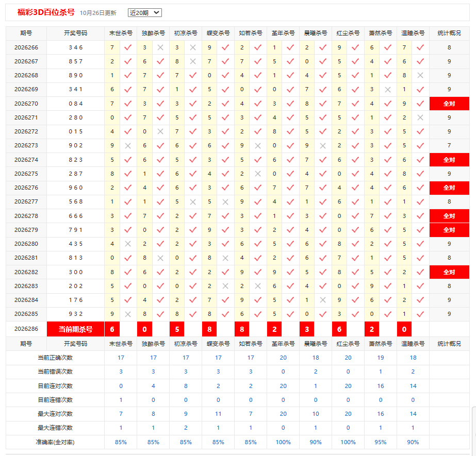
Task: Click draw result 0 8 4
Action: (x=76, y=104)
